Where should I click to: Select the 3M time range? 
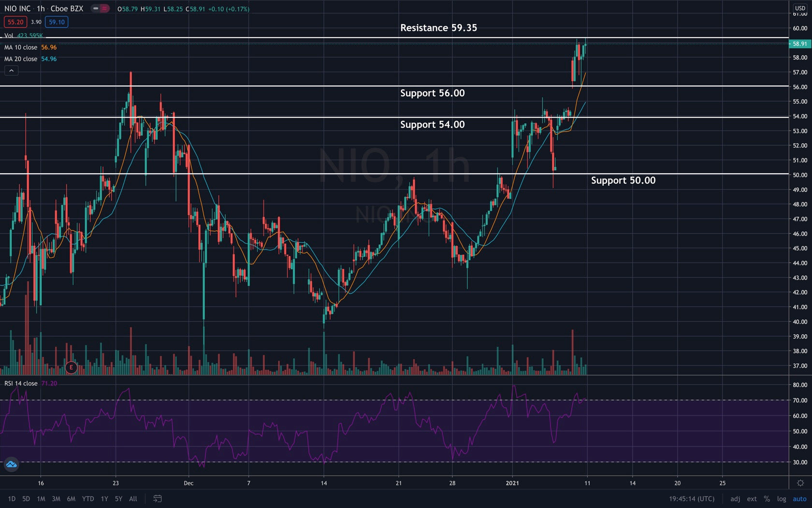(x=56, y=499)
